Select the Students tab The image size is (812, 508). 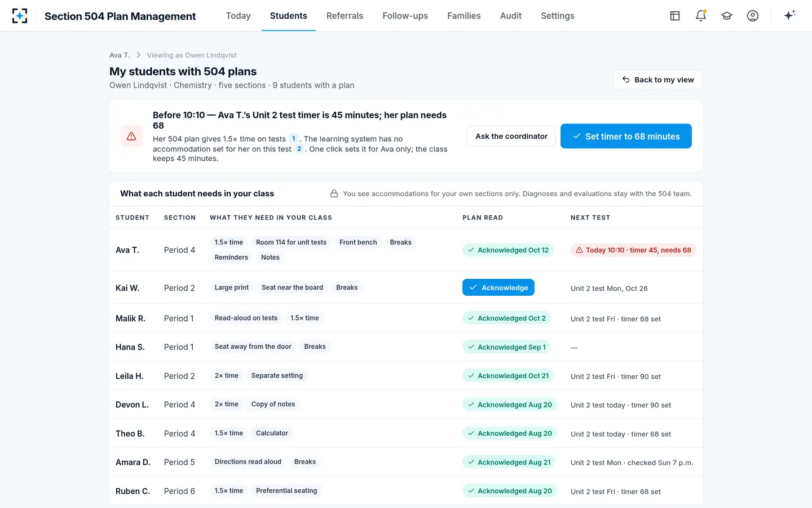289,16
